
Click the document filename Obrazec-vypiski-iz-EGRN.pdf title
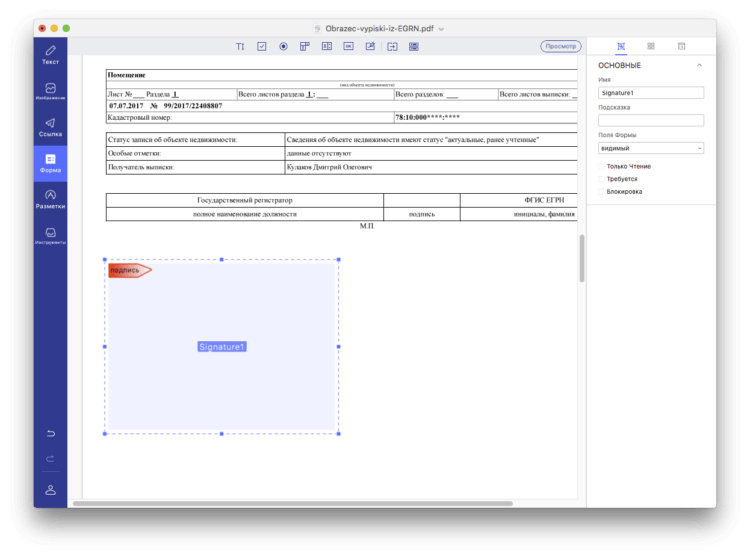pyautogui.click(x=379, y=29)
